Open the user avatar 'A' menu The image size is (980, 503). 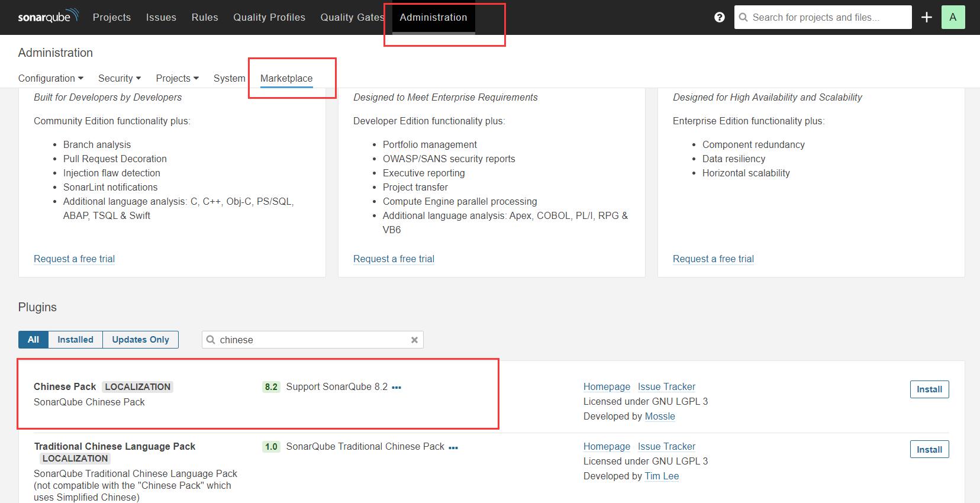click(953, 17)
